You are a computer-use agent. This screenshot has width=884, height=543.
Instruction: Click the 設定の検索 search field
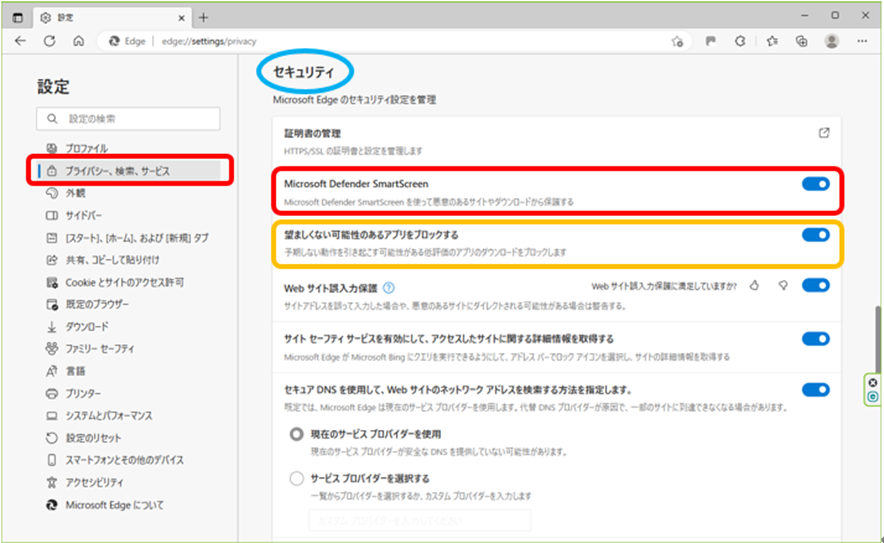pyautogui.click(x=128, y=118)
